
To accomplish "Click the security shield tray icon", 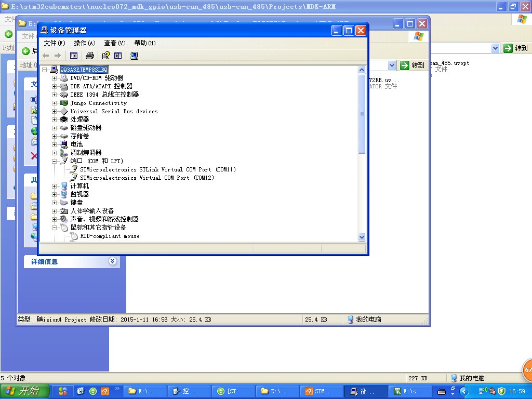I will pyautogui.click(x=501, y=391).
